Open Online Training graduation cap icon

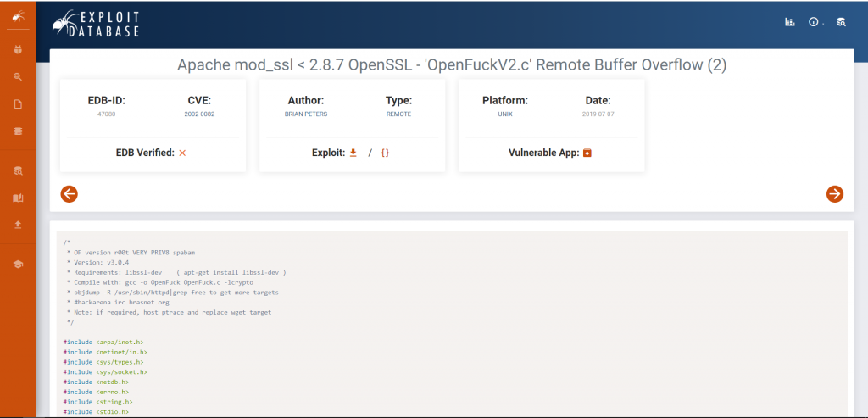tap(19, 265)
